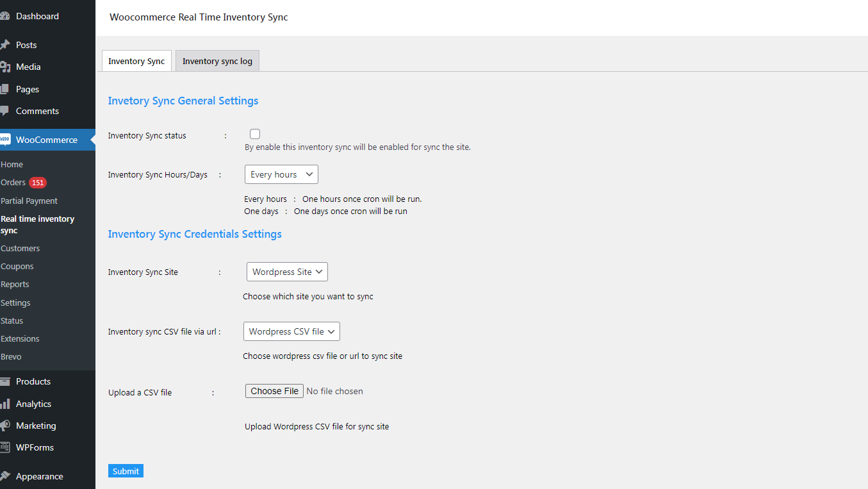Click the Appearance paintbrush icon

(x=4, y=476)
